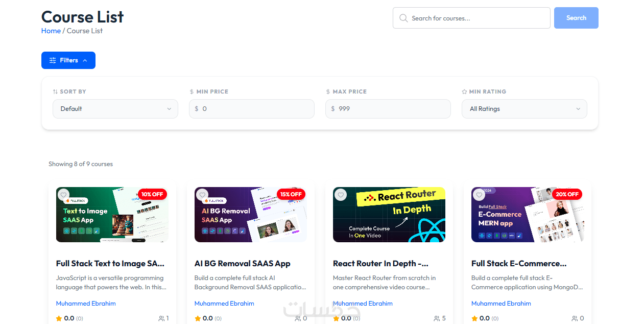Toggle wishlist heart on Text to Image course

pyautogui.click(x=63, y=195)
